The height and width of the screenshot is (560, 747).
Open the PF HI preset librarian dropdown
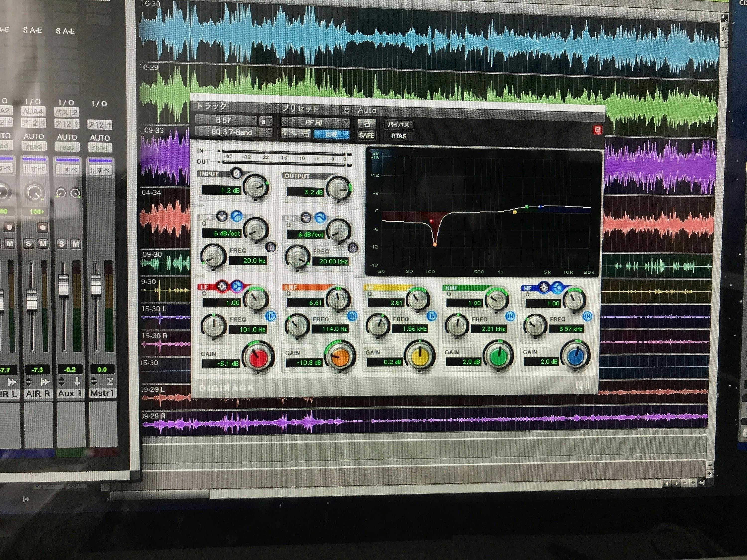pos(315,122)
